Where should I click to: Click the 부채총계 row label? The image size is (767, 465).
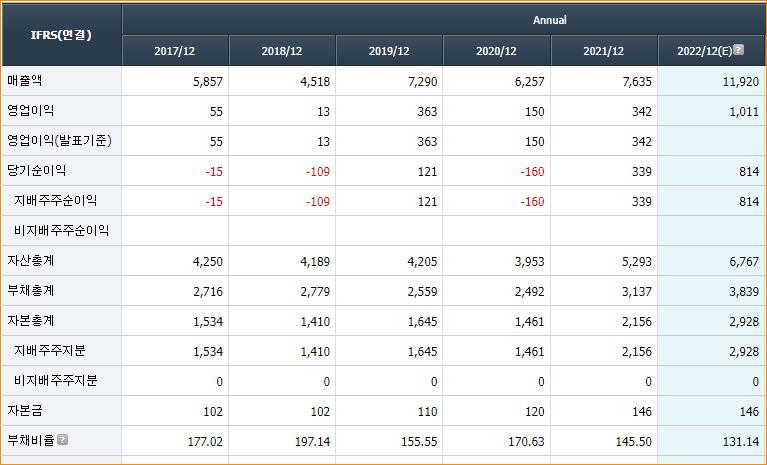coord(30,290)
